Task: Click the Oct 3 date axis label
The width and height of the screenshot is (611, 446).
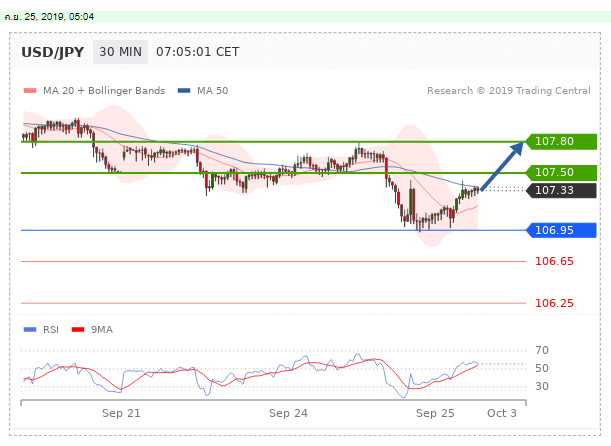Action: [x=502, y=413]
